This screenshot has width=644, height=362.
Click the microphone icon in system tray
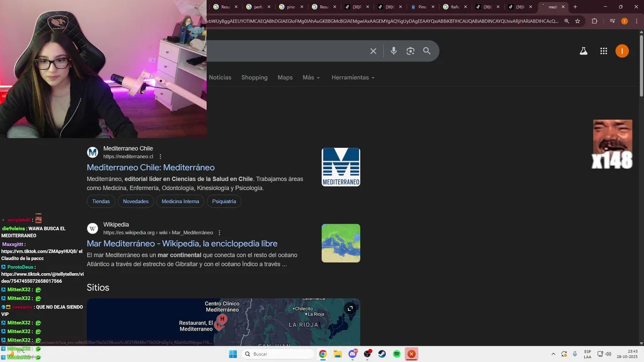point(575,354)
